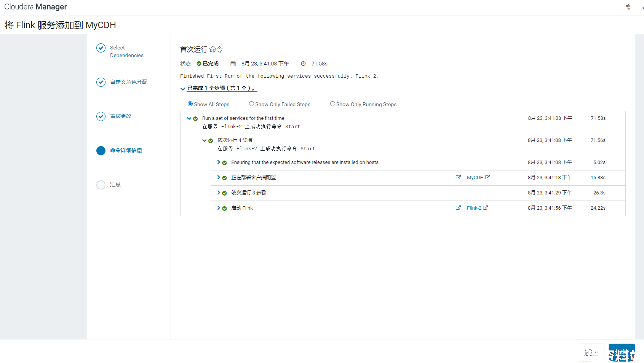Click the 汇总 empty step circle
This screenshot has width=644, height=363.
(x=101, y=185)
